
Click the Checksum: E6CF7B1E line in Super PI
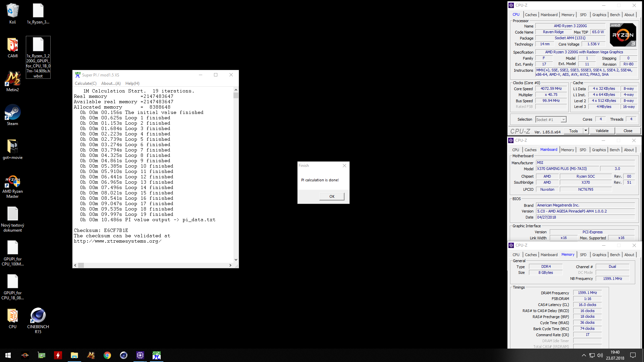click(x=101, y=231)
